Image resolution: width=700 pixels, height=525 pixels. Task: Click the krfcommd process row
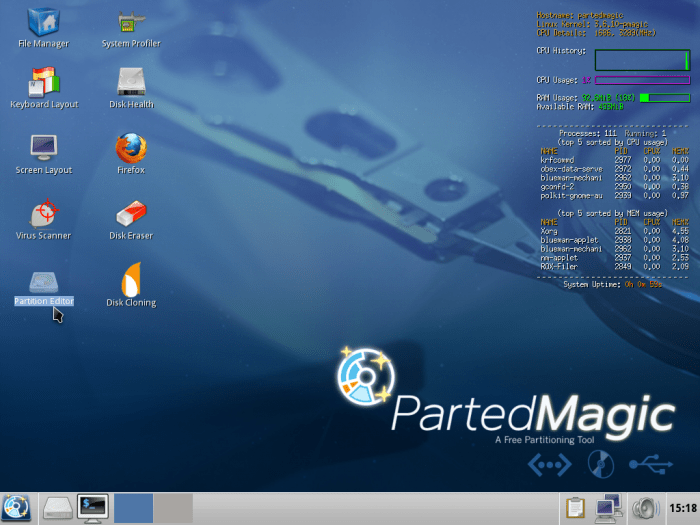(x=614, y=160)
